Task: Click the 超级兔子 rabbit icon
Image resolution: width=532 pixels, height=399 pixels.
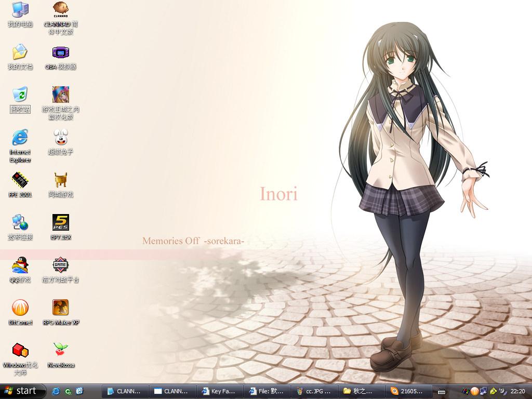Action: click(61, 142)
